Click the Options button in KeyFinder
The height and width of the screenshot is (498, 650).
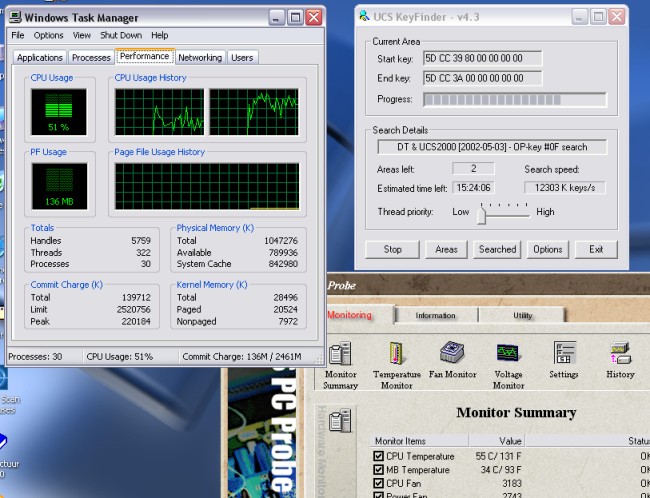[x=548, y=249]
